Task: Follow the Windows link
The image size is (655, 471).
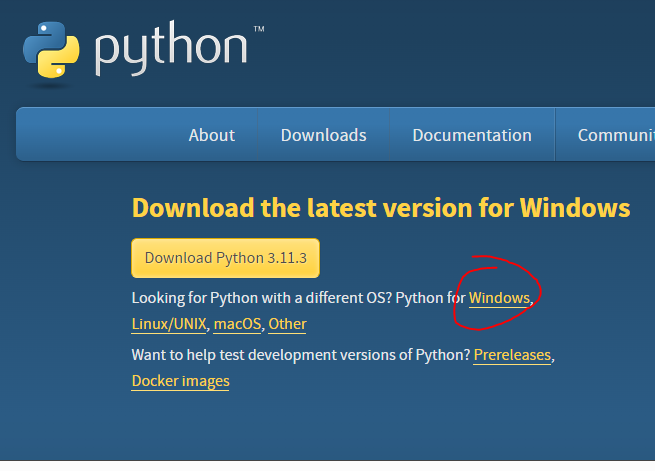Action: point(499,298)
